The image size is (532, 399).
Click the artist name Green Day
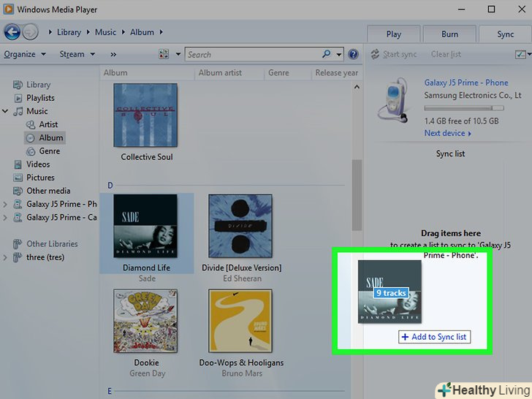click(148, 373)
